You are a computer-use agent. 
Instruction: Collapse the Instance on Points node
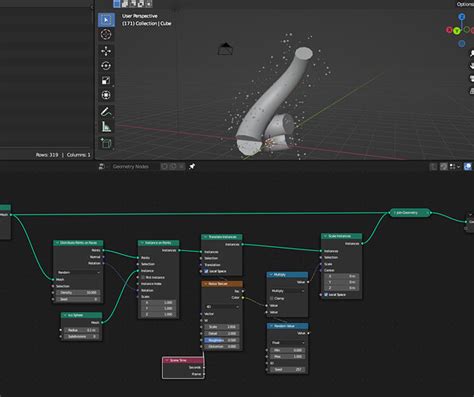click(x=142, y=243)
